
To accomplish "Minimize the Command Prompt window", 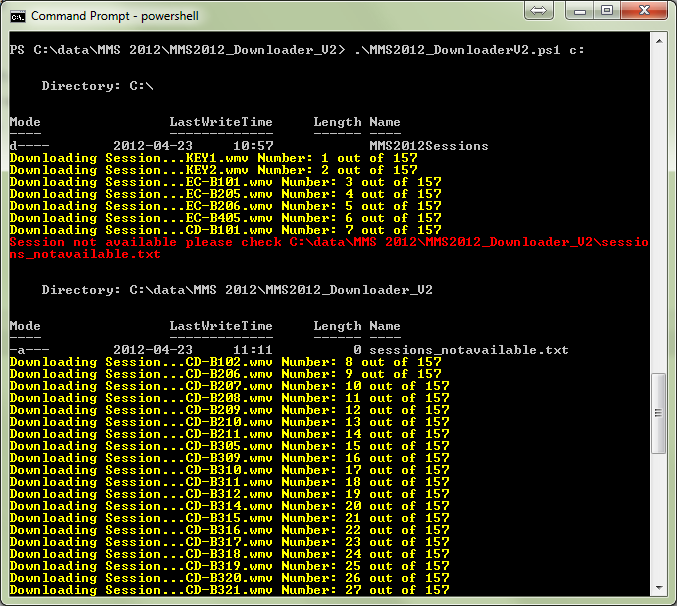I will coord(579,10).
